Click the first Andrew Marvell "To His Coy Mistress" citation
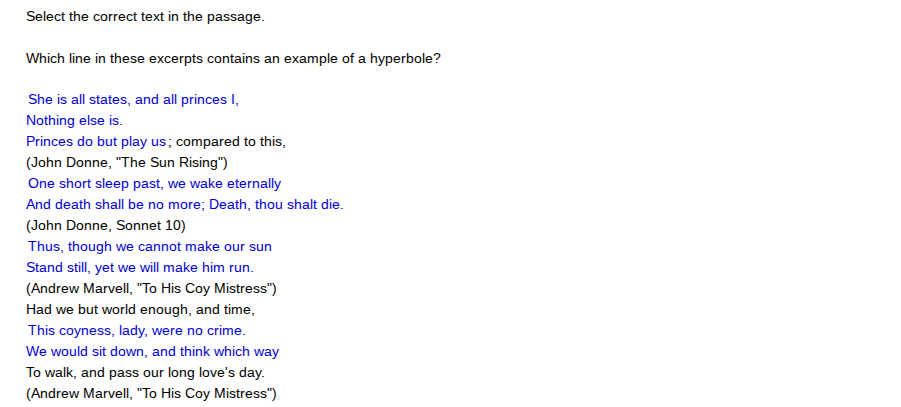 point(151,289)
